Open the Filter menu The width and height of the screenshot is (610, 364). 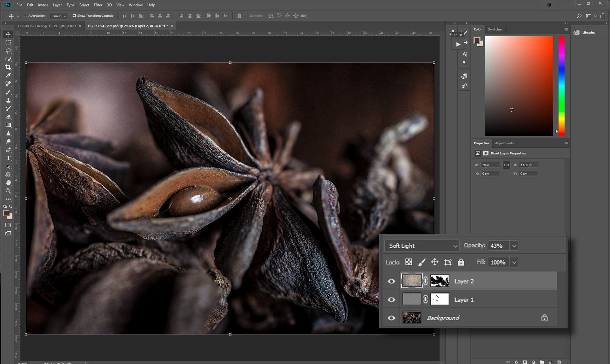click(x=98, y=5)
